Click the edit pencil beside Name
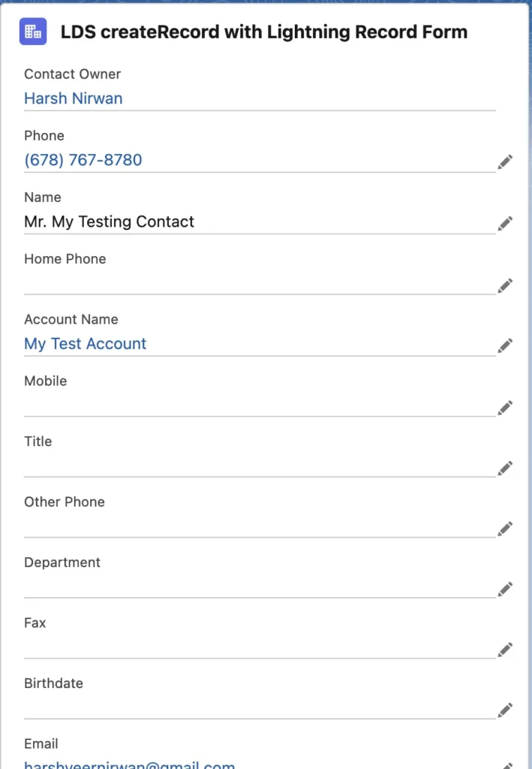 pyautogui.click(x=505, y=223)
